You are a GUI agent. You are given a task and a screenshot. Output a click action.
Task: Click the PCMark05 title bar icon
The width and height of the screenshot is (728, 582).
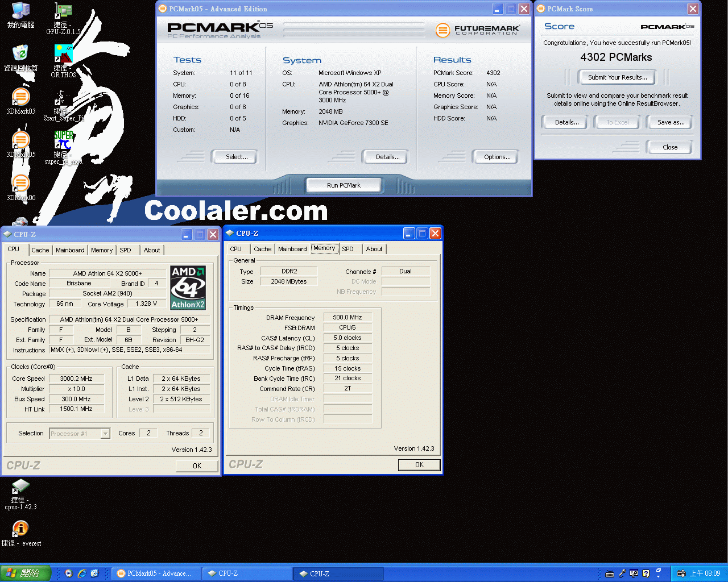163,9
